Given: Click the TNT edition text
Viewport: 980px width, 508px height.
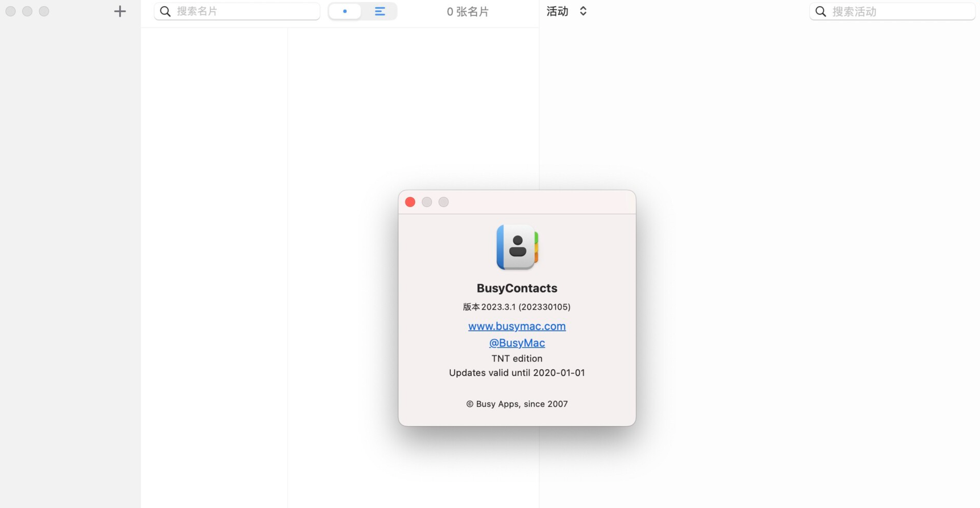Looking at the screenshot, I should [517, 358].
